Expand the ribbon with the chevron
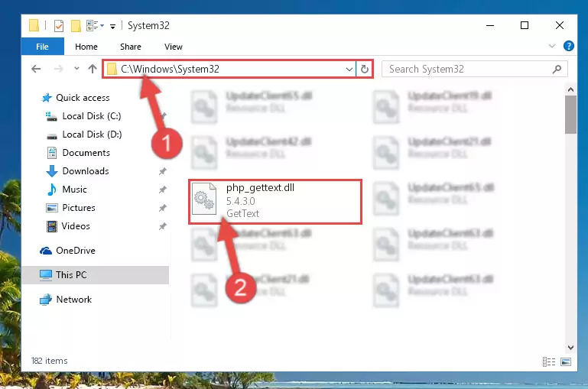Image resolution: width=588 pixels, height=389 pixels. click(x=551, y=46)
